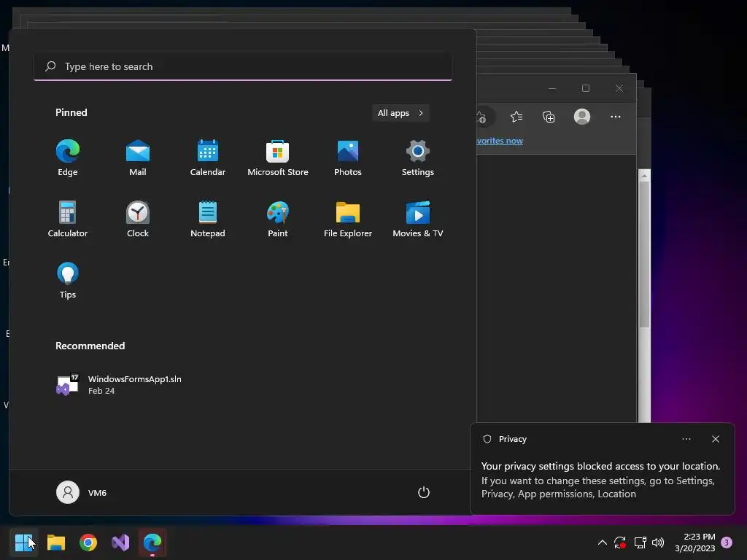Click the Privacy notification message text
The height and width of the screenshot is (560, 747).
pos(601,480)
